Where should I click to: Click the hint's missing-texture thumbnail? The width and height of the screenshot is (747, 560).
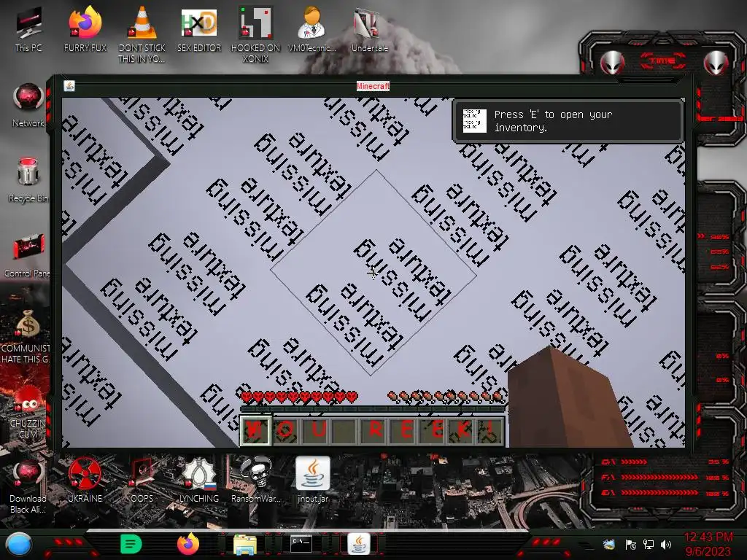click(474, 121)
